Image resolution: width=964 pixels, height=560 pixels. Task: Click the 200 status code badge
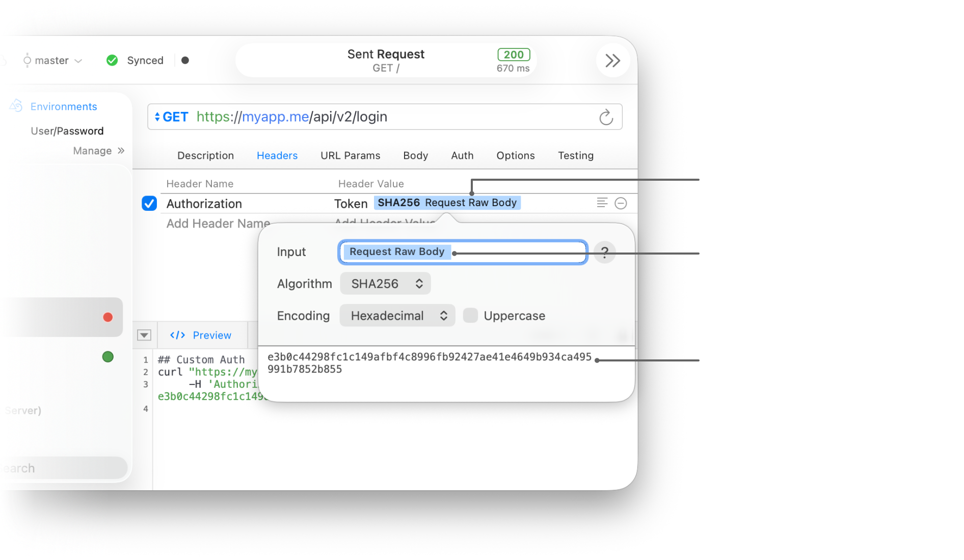tap(514, 54)
